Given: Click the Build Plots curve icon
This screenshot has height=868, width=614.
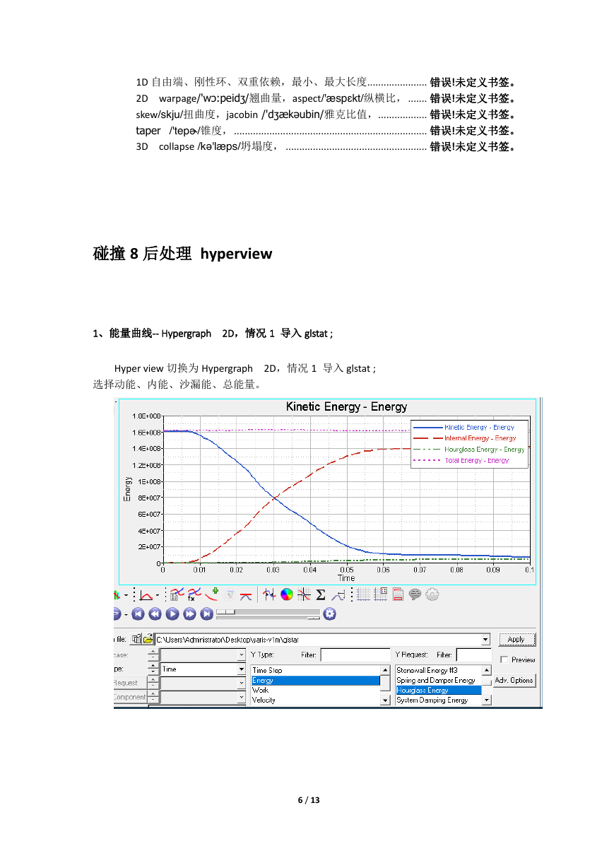Looking at the screenshot, I should pyautogui.click(x=146, y=594).
